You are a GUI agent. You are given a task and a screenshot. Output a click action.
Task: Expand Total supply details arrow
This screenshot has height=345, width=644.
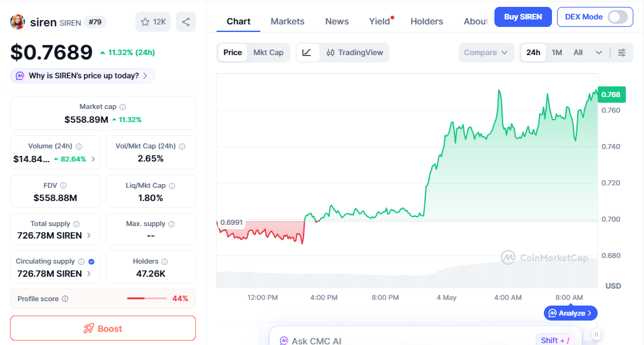(x=89, y=236)
